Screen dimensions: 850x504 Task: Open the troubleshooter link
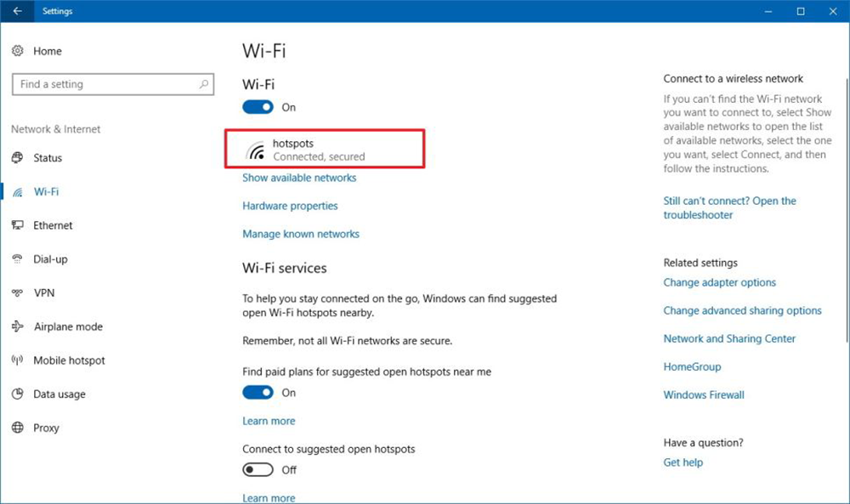(729, 207)
